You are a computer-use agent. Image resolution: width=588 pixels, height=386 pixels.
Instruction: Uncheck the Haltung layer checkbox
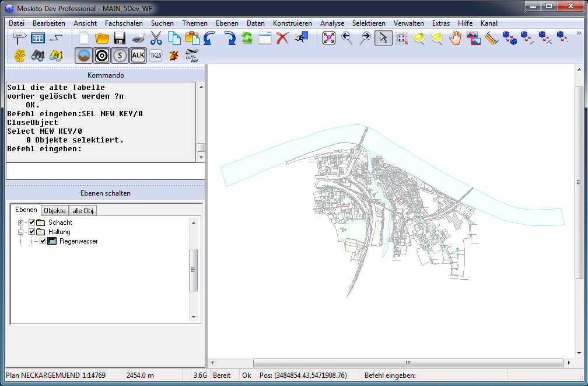[x=32, y=232]
